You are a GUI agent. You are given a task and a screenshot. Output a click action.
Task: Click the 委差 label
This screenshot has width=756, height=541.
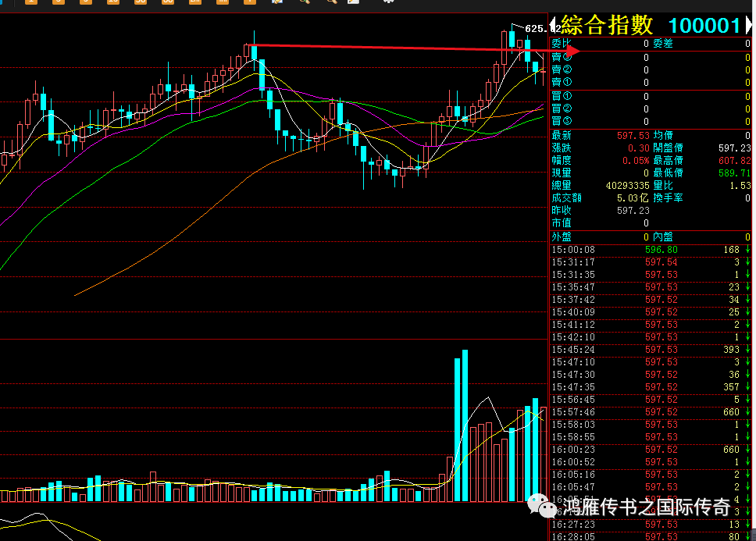click(x=663, y=44)
